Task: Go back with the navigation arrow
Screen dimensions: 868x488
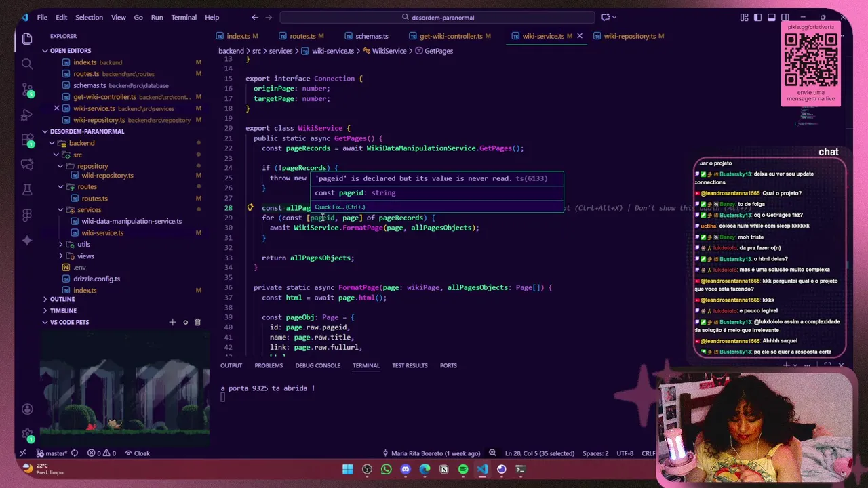Action: (255, 17)
